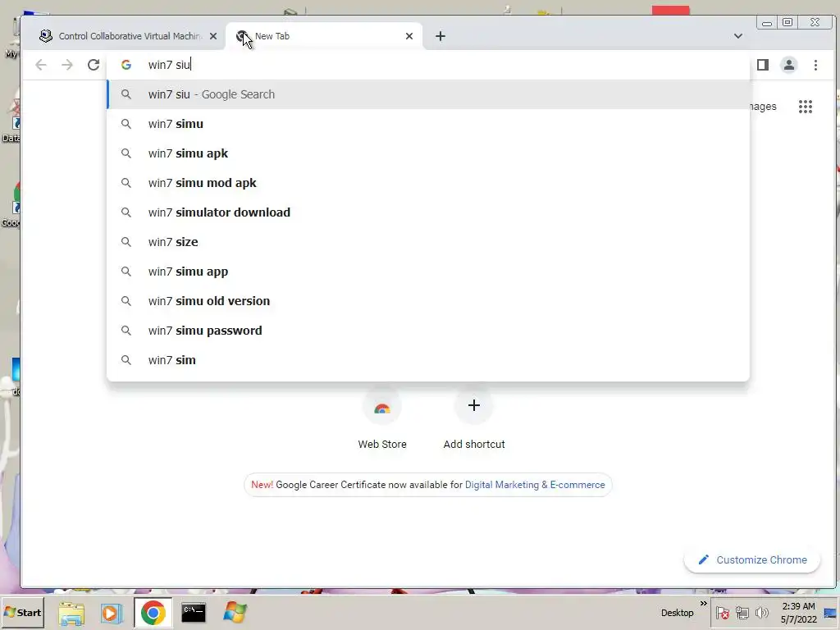Expand the Desktop toolbar chevron
The height and width of the screenshot is (630, 840).
pyautogui.click(x=703, y=603)
